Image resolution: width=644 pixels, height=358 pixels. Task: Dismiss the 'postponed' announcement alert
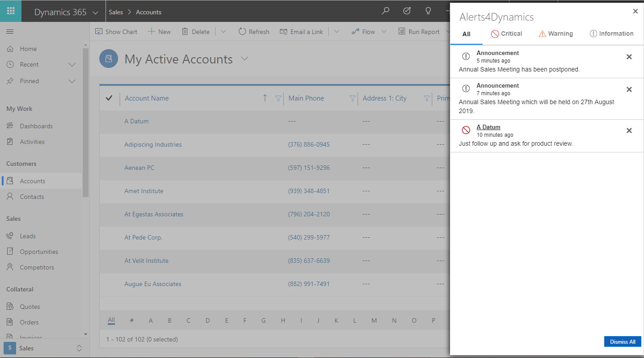point(629,57)
